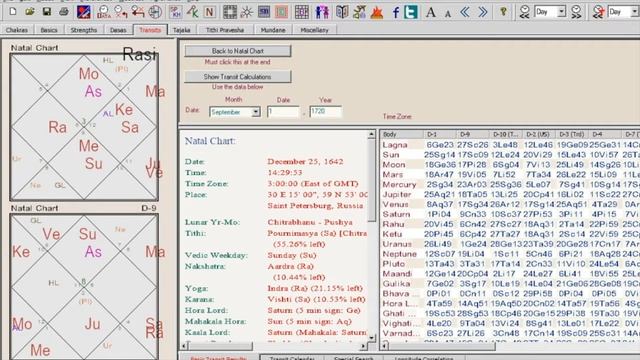640x360 pixels.
Task: Save the chart with the floppy disk icon
Action: click(47, 11)
